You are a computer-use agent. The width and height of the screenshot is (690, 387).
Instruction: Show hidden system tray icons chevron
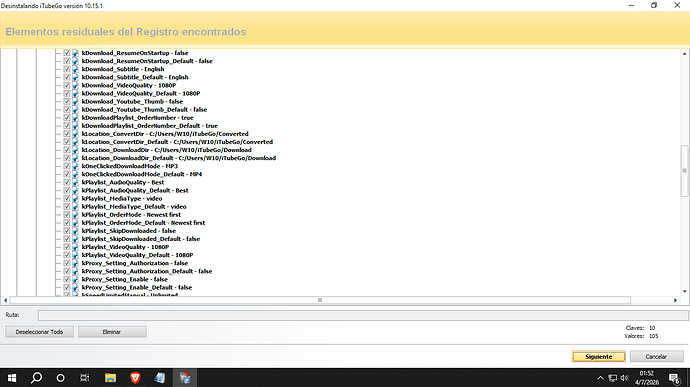(x=600, y=378)
